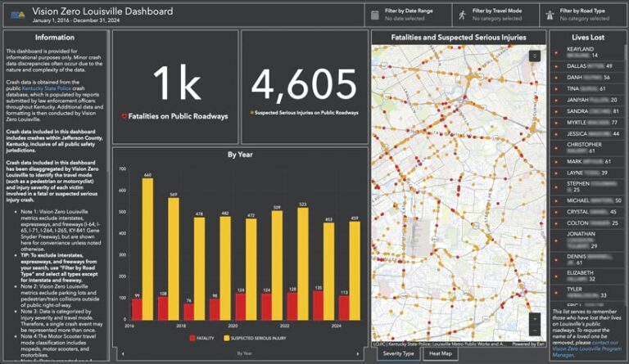Click Powered by Esri attribution
This screenshot has width=629, height=364.
coord(527,344)
